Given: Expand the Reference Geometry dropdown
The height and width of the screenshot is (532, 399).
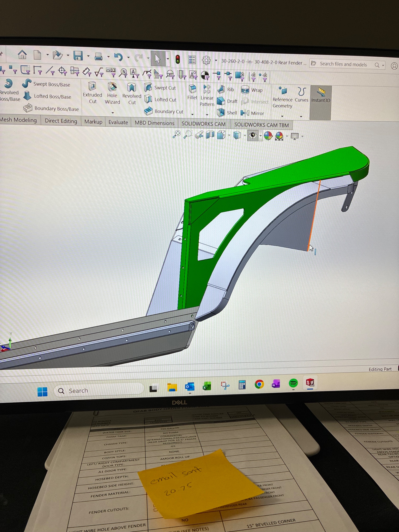Looking at the screenshot, I should [x=282, y=116].
